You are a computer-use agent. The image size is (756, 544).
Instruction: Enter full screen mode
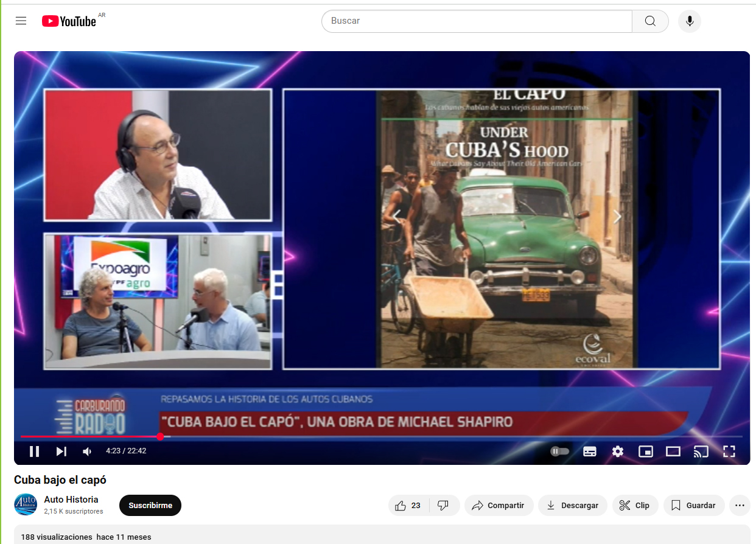click(x=729, y=451)
